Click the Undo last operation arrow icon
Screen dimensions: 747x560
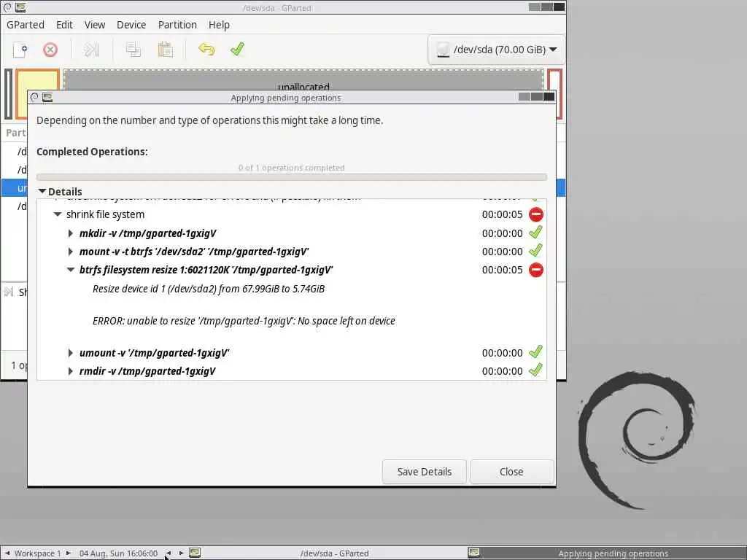pos(206,50)
